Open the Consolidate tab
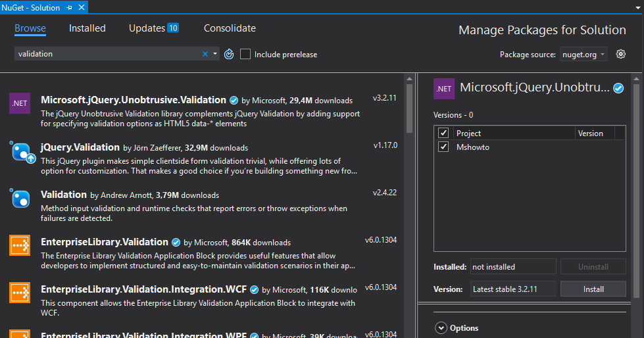This screenshot has height=338, width=644. tap(230, 28)
